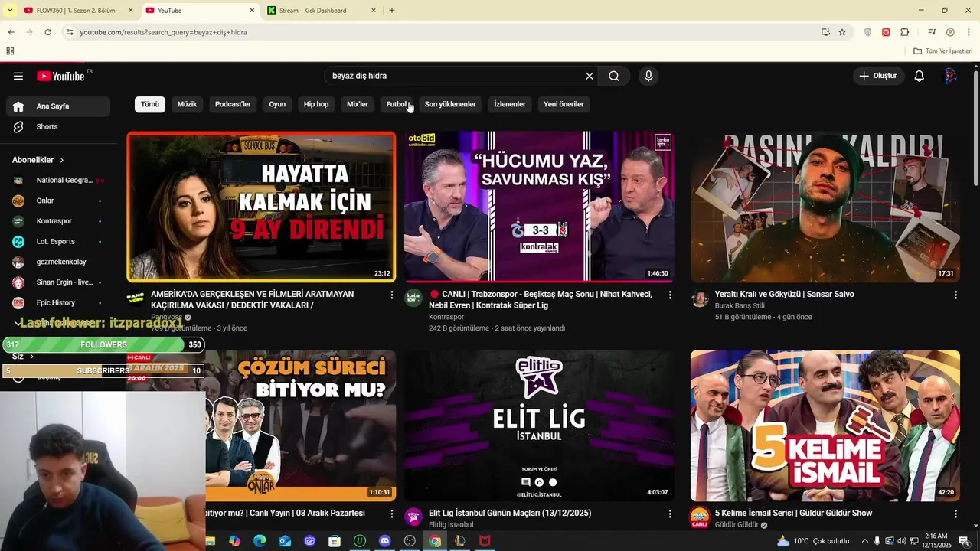The height and width of the screenshot is (551, 980).
Task: Open a new browser tab
Action: click(x=392, y=11)
